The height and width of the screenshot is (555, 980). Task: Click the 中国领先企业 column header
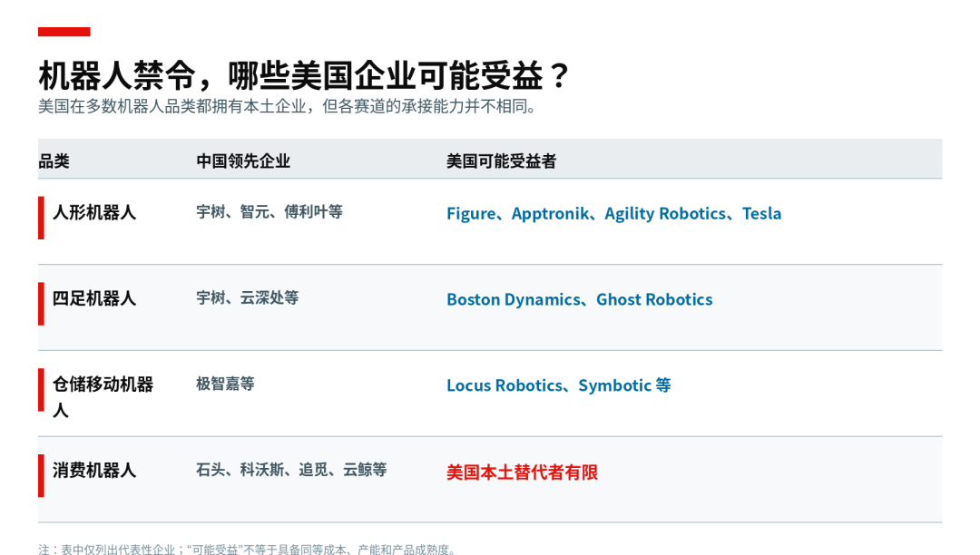[x=243, y=161]
